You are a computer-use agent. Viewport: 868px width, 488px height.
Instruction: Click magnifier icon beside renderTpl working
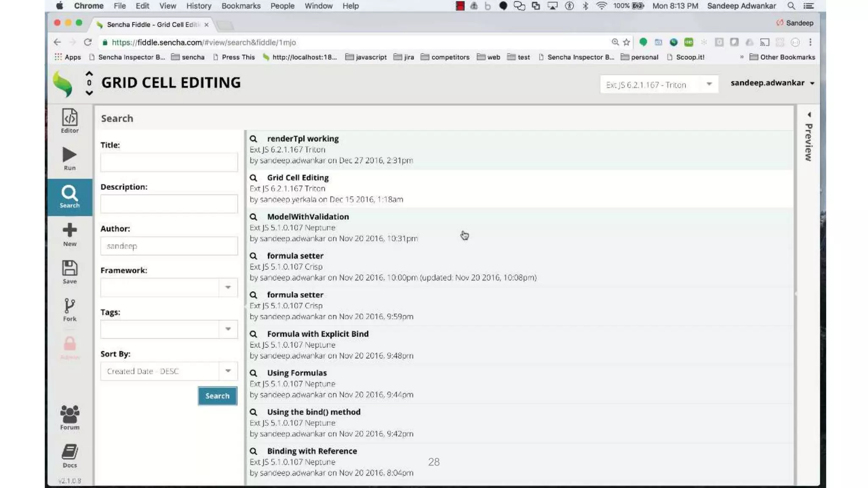point(253,139)
